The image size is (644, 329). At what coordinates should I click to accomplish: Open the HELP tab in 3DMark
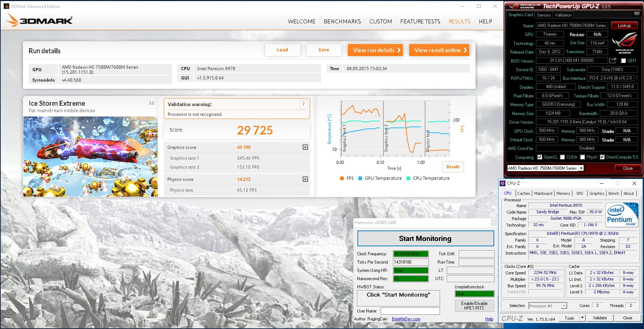485,22
